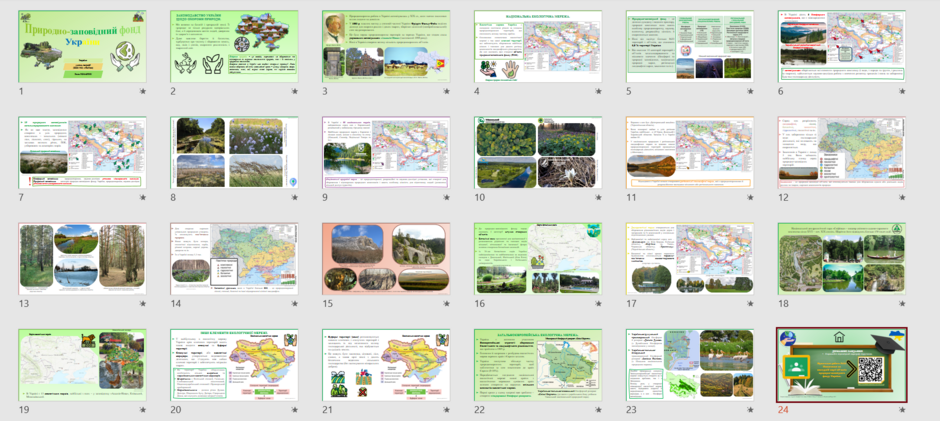
Task: Select slide 12 thumbnail with yellow-green Ukraine map
Action: pos(842,152)
